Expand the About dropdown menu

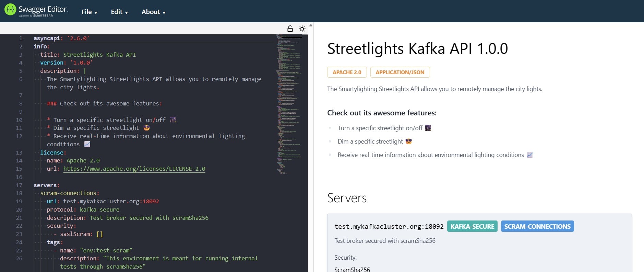153,12
